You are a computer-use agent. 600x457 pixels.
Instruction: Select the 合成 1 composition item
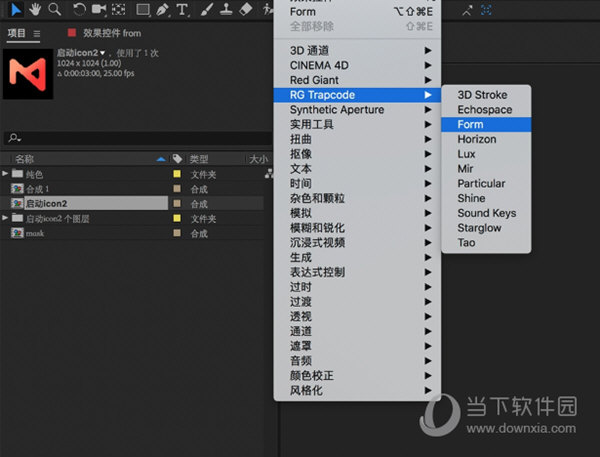click(x=38, y=189)
